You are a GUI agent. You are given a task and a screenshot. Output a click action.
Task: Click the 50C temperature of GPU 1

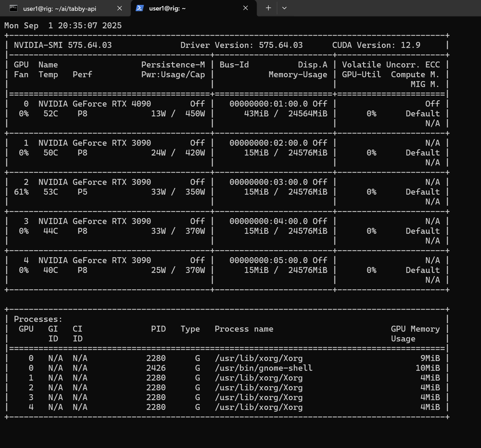point(51,153)
